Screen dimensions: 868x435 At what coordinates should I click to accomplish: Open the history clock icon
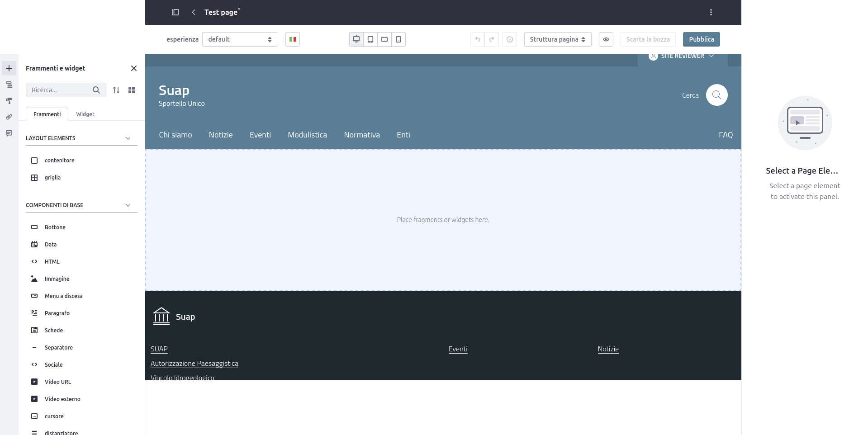(x=510, y=39)
